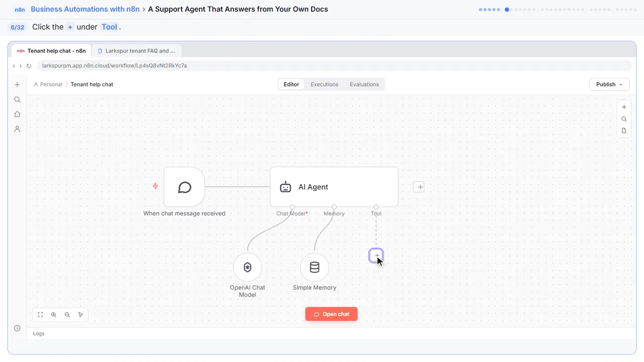The image size is (644, 362).
Task: Open the Larkspur tenant FAQ browser tab
Action: click(x=137, y=51)
